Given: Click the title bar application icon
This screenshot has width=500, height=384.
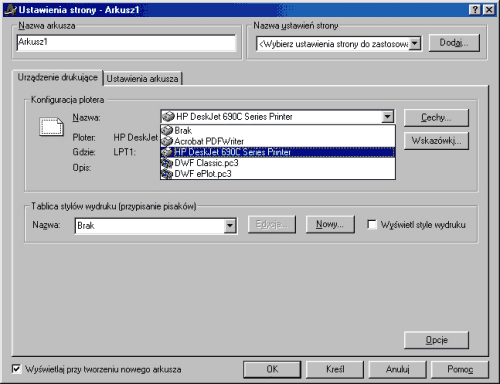Looking at the screenshot, I should pyautogui.click(x=10, y=10).
